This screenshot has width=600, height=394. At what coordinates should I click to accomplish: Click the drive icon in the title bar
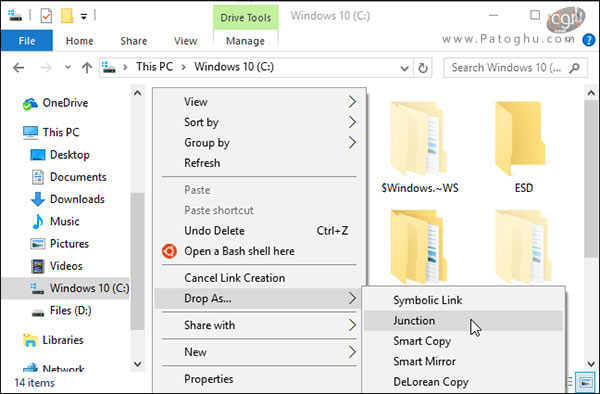click(15, 16)
